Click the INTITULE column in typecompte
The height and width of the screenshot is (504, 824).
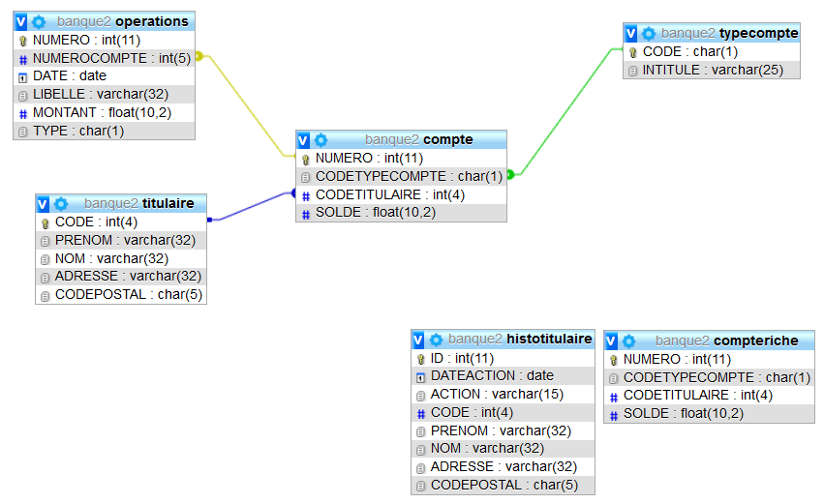[713, 70]
